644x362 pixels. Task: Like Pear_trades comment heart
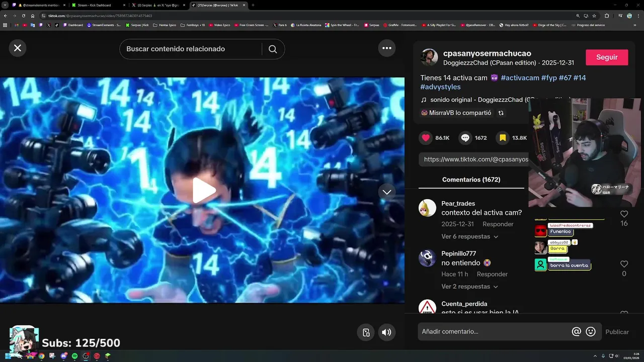tap(624, 214)
